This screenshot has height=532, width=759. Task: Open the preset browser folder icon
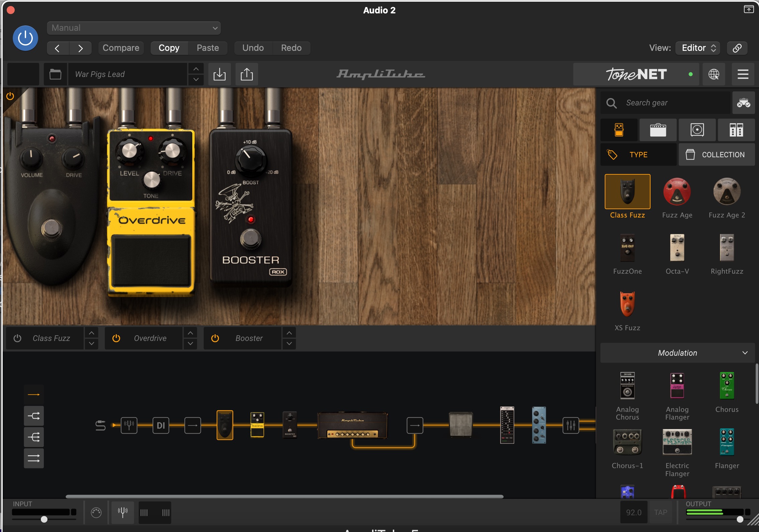tap(55, 74)
